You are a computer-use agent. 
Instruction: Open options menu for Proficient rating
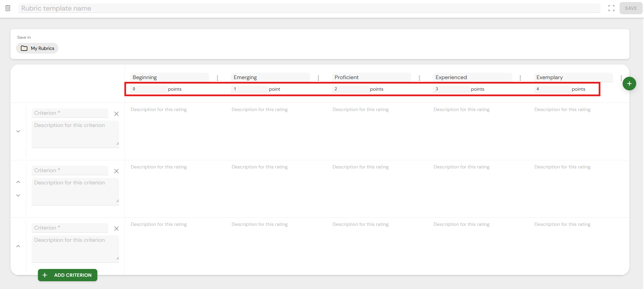[419, 78]
